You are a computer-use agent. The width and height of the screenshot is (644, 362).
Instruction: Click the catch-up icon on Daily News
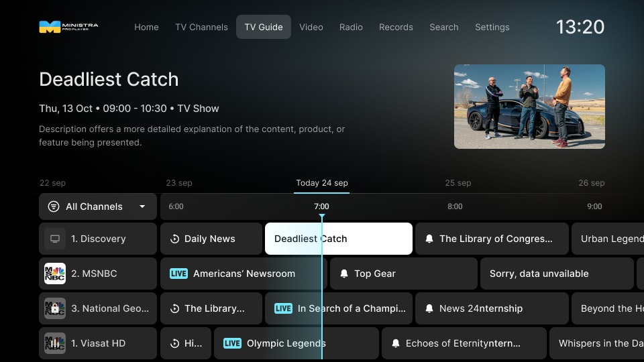pos(174,239)
